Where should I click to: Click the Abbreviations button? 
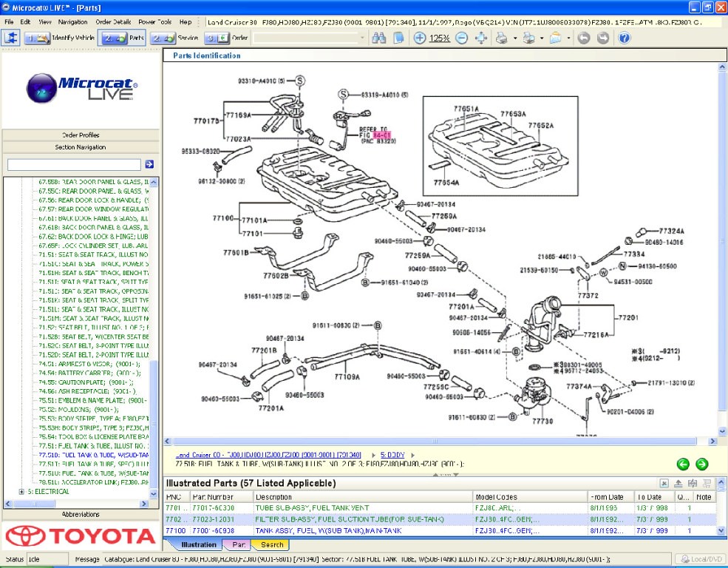tap(81, 515)
